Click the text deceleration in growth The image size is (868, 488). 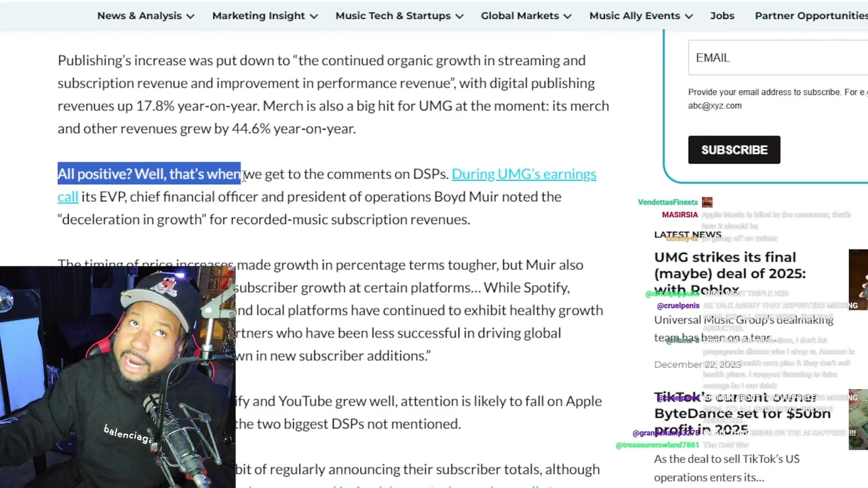tap(132, 220)
